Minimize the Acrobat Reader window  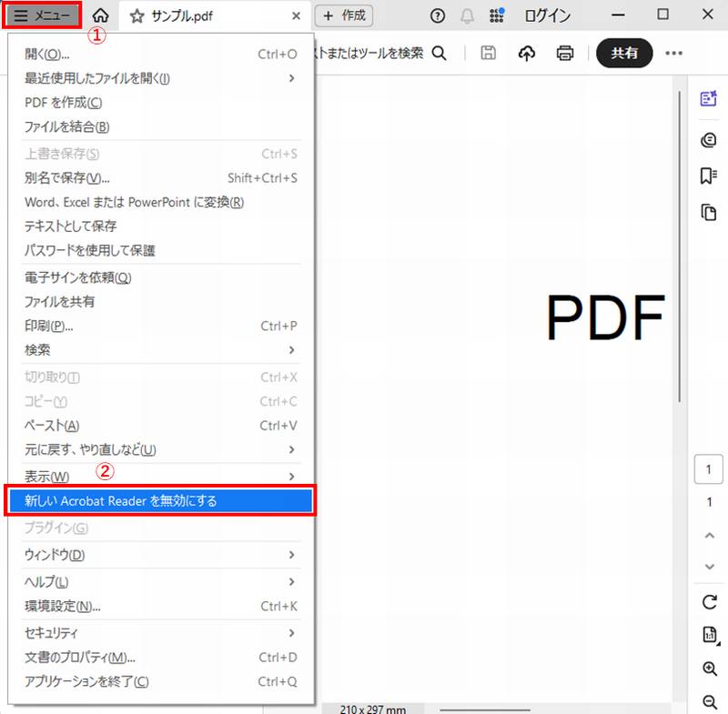click(618, 15)
